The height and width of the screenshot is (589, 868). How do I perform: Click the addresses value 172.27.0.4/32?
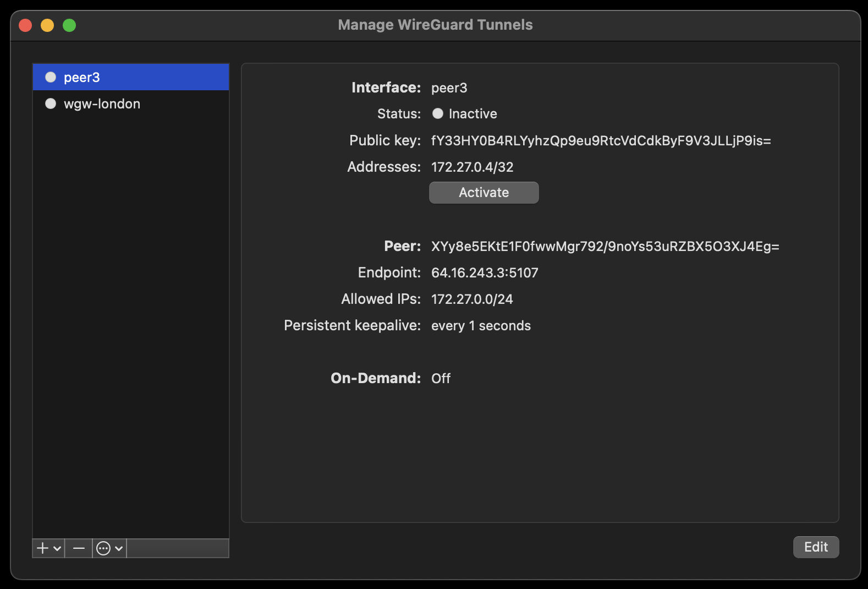(x=472, y=167)
